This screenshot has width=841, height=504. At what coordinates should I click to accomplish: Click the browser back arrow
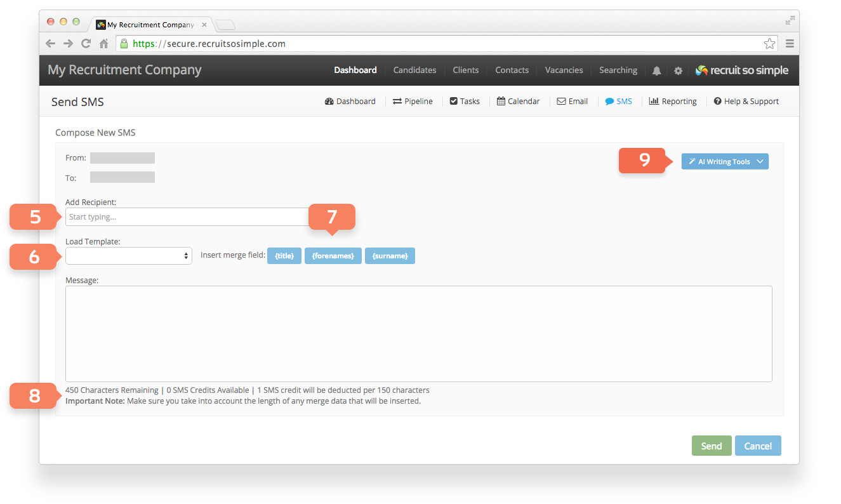[x=51, y=44]
